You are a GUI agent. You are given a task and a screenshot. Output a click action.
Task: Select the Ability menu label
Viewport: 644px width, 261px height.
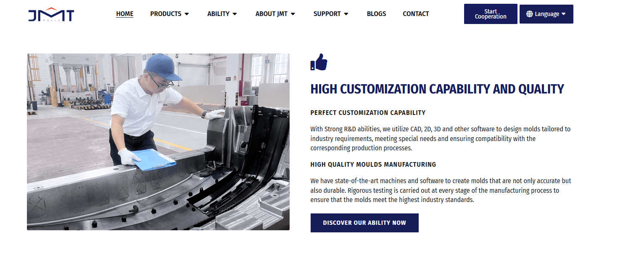[x=218, y=14]
